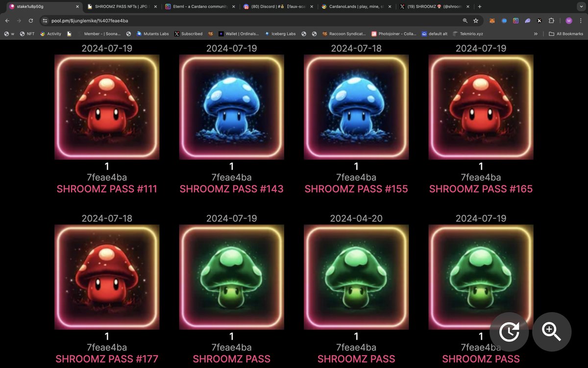Click the SHROOMZ PASS #155 title link
This screenshot has height=368, width=588.
356,189
